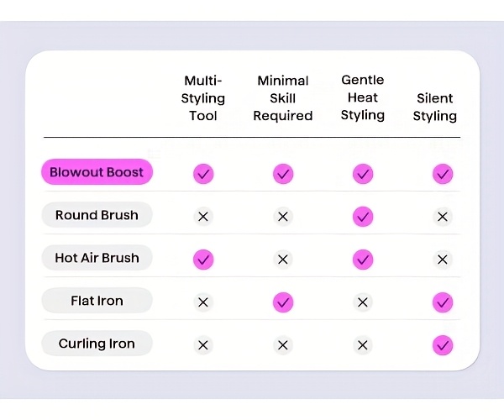Viewport: 504px width, 420px height.
Task: Click Hot Air Brush Silent Styling X mark
Action: click(443, 260)
